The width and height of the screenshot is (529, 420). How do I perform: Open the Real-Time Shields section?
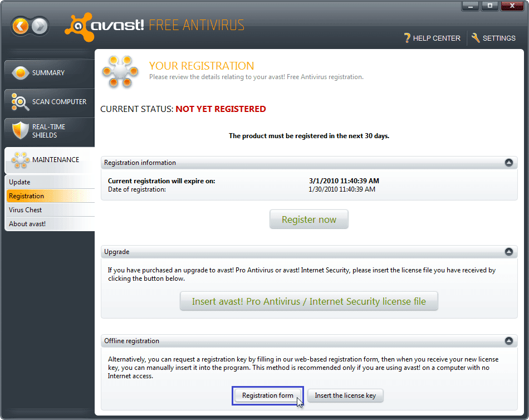[50, 131]
